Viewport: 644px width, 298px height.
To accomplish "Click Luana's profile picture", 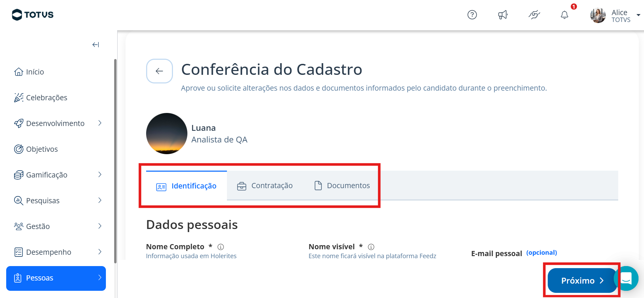I will [167, 134].
